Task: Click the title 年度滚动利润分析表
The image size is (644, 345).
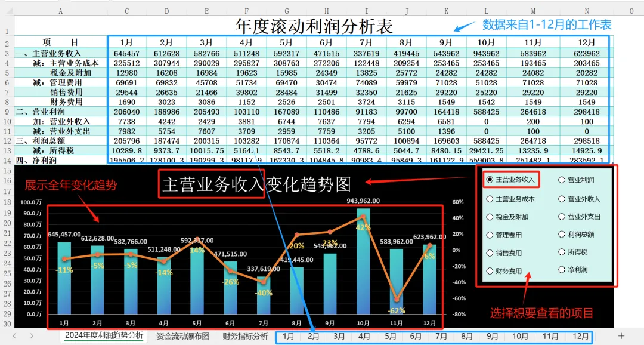Action: 314,26
